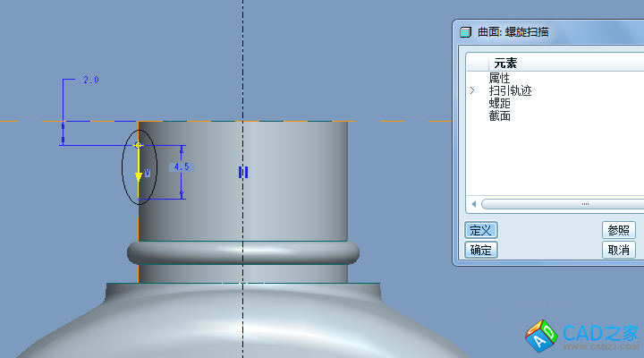Click the 元素 column header
The height and width of the screenshot is (358, 644).
click(505, 64)
